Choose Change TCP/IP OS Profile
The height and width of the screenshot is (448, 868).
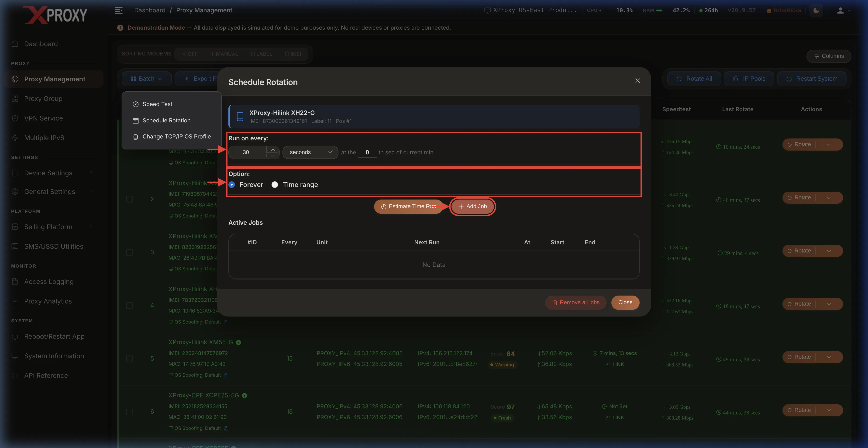[x=172, y=136]
